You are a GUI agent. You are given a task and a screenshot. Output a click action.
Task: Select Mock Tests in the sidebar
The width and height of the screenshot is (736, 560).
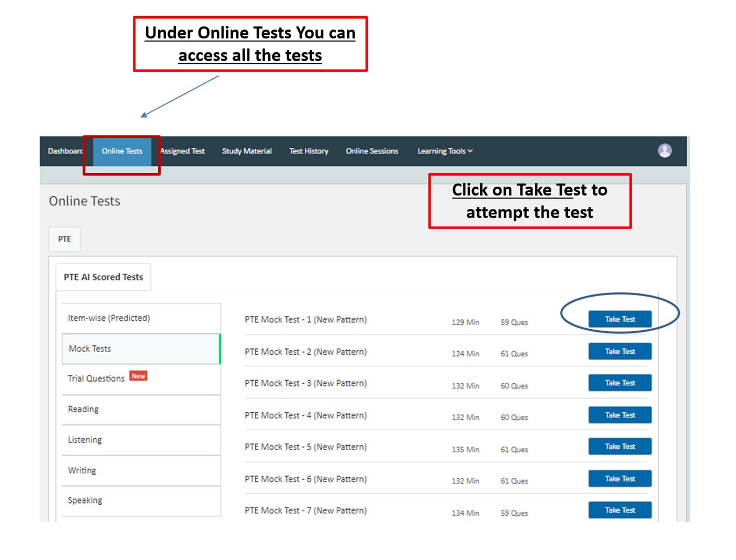click(141, 348)
